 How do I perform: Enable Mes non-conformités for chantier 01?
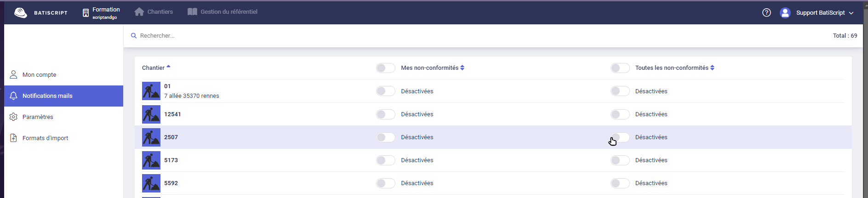(x=385, y=91)
